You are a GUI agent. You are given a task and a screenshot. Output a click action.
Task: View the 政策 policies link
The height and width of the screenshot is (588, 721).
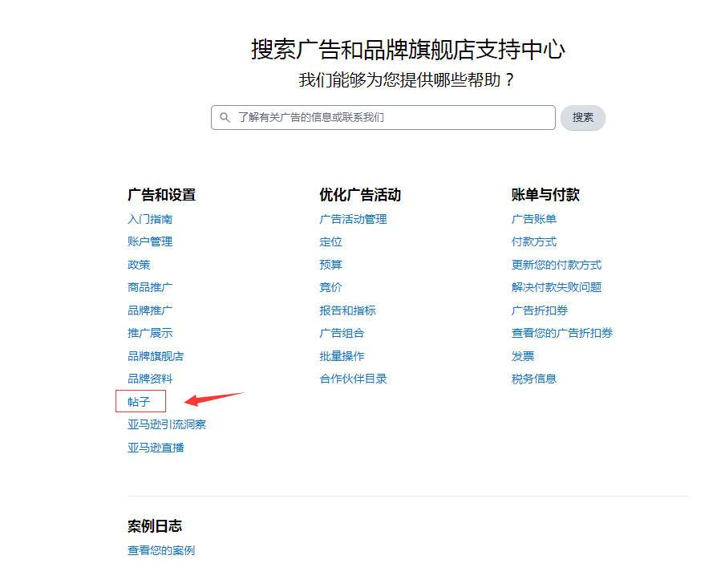click(138, 264)
